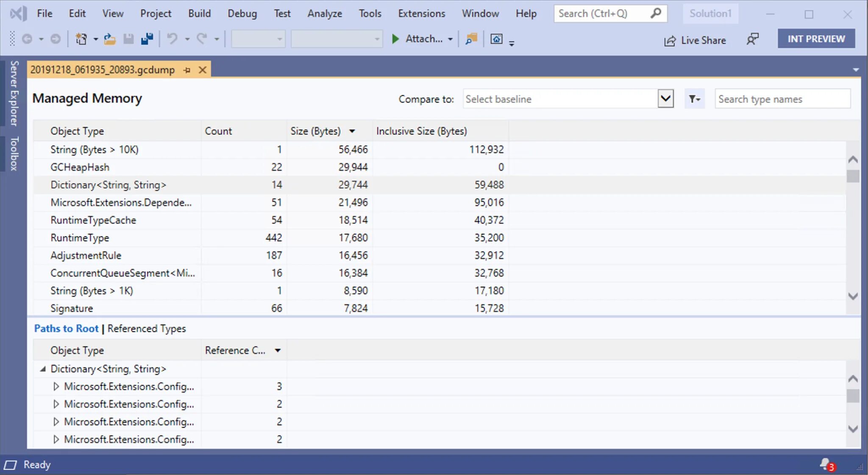Open the Select baseline dropdown
Viewport: 868px width, 475px height.
click(x=665, y=98)
